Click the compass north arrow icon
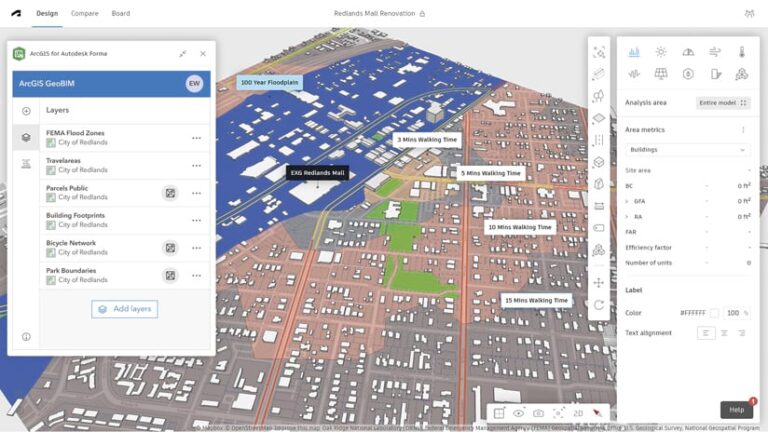This screenshot has width=768, height=432. pos(597,413)
